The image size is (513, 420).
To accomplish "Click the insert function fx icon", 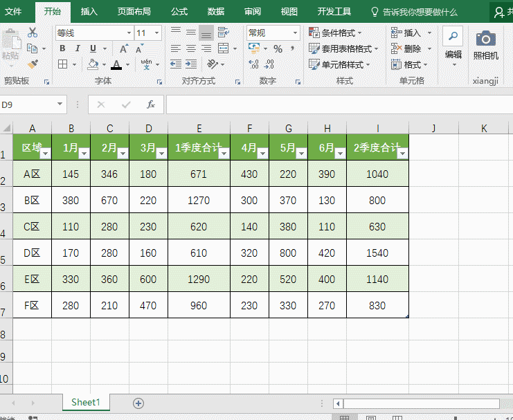I will pos(150,104).
